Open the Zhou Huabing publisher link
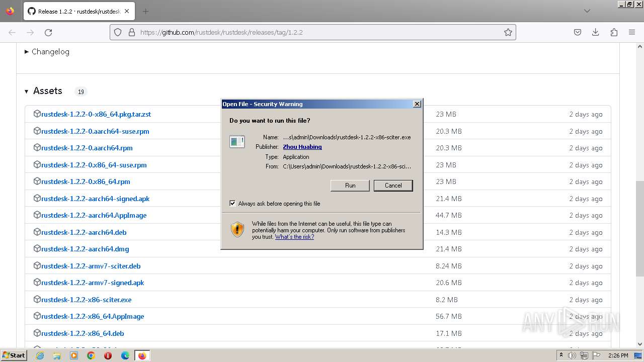This screenshot has width=644, height=362. (302, 147)
